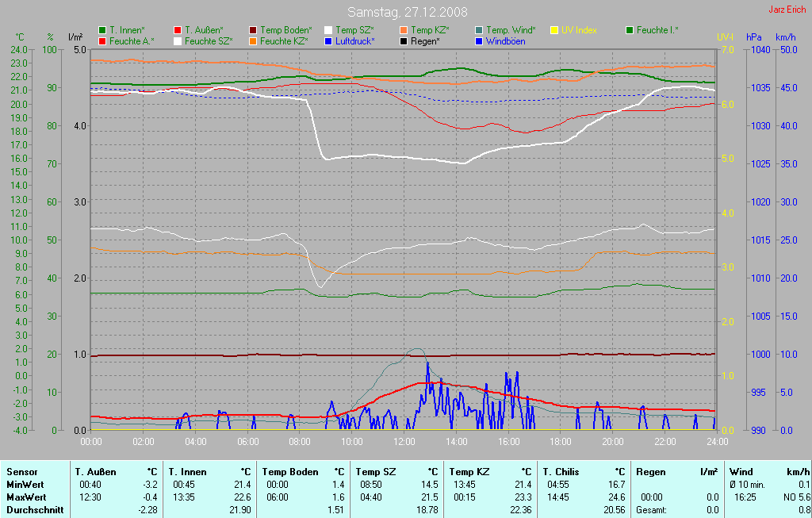Image resolution: width=812 pixels, height=518 pixels.
Task: Click the 'Regen*' legend label
Action: click(x=425, y=41)
